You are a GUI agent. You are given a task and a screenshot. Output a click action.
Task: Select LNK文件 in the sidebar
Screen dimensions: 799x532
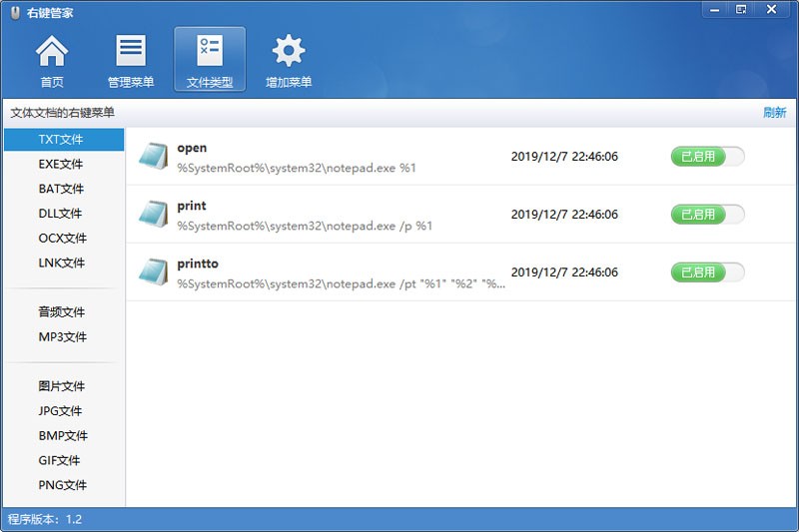pos(62,263)
